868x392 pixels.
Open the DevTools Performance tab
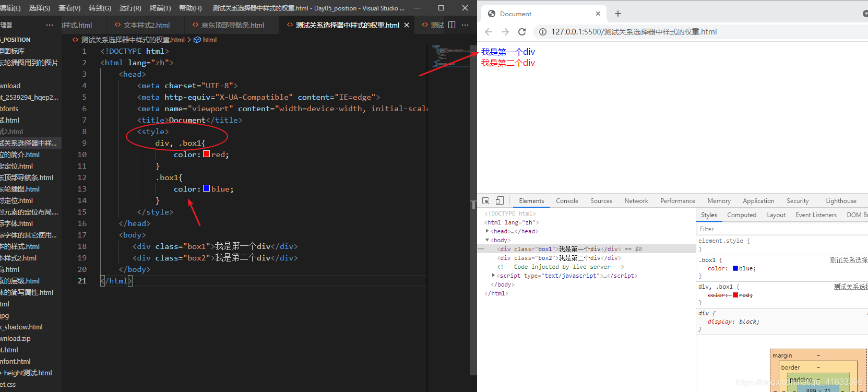coord(677,201)
